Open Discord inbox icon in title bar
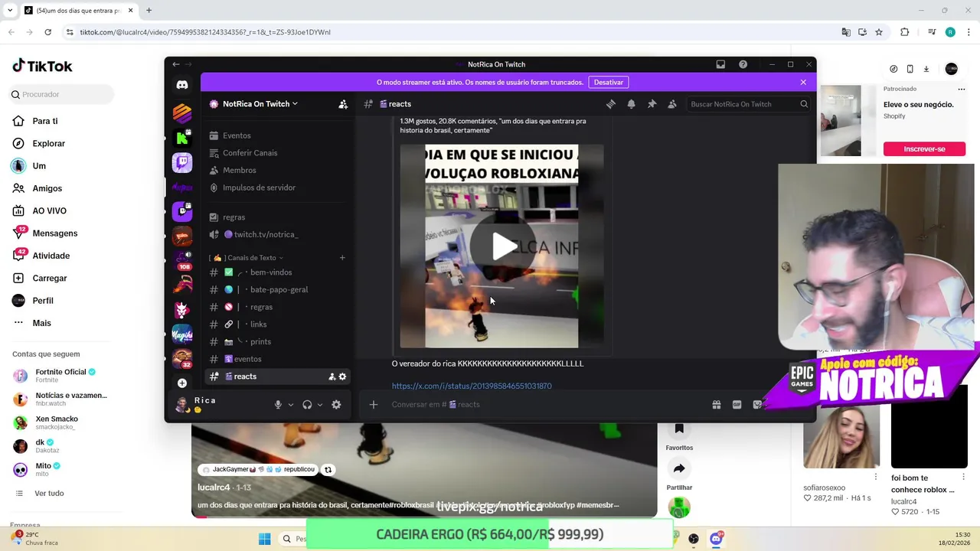The height and width of the screenshot is (551, 980). pyautogui.click(x=720, y=64)
